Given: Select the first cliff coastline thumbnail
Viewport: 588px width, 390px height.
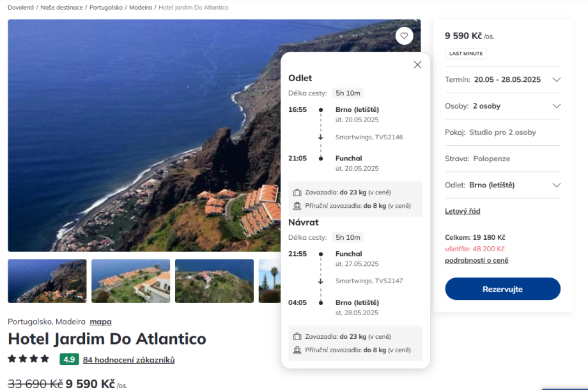Looking at the screenshot, I should pos(47,281).
